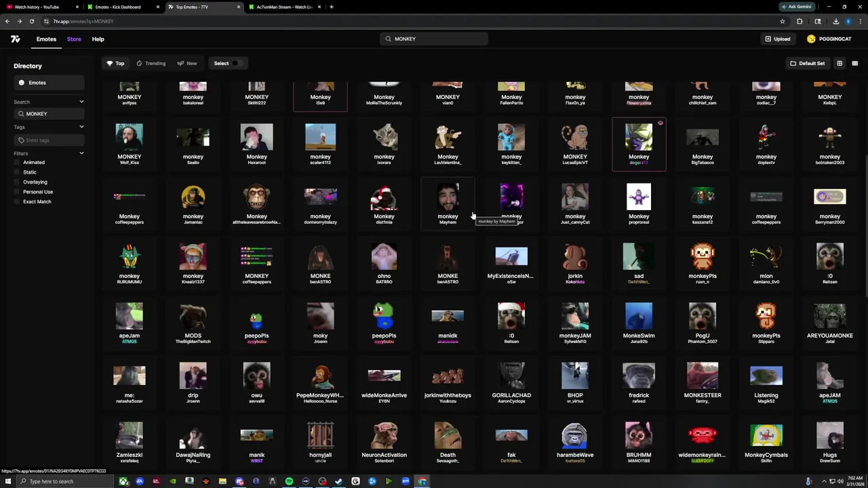Open Xbox app from the taskbar

point(124,482)
